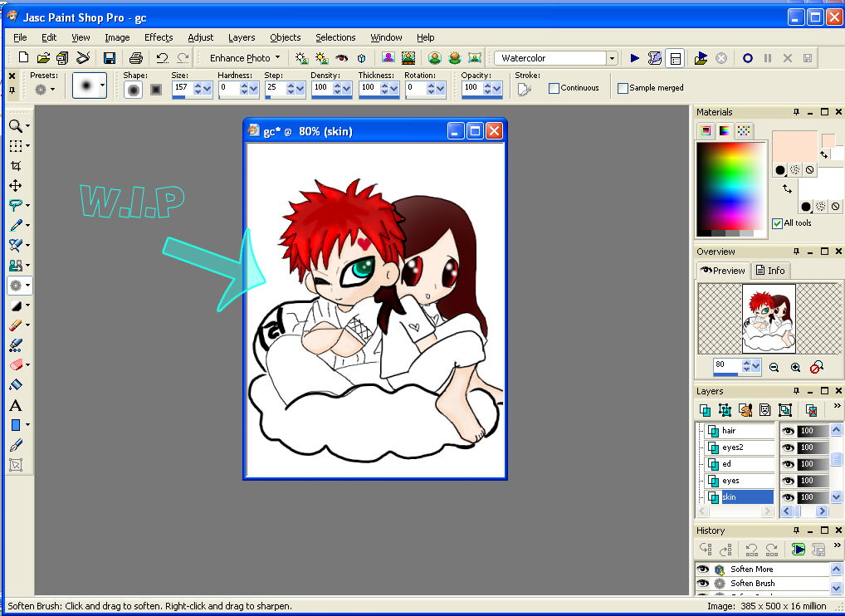Run the selected Watercolor script
The image size is (845, 616).
[x=635, y=57]
